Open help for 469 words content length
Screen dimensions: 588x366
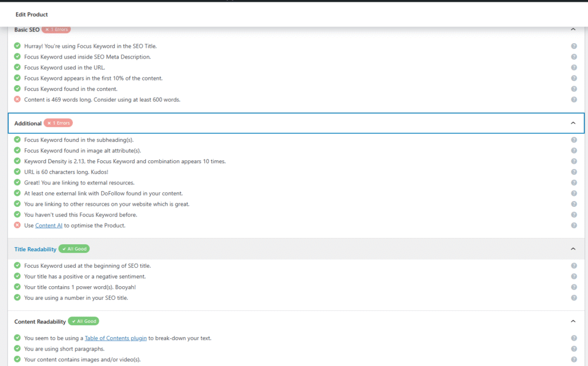coord(574,99)
